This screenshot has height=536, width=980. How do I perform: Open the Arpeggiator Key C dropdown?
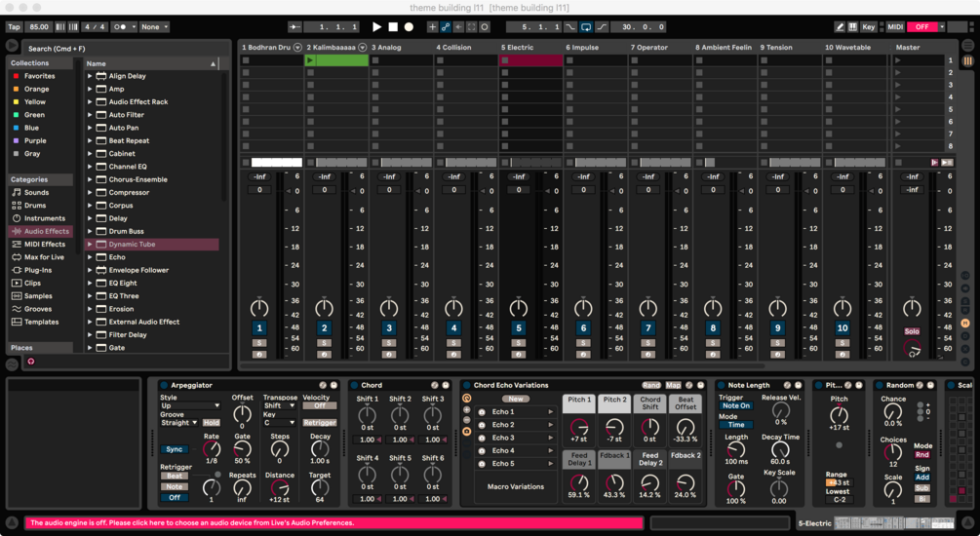279,423
